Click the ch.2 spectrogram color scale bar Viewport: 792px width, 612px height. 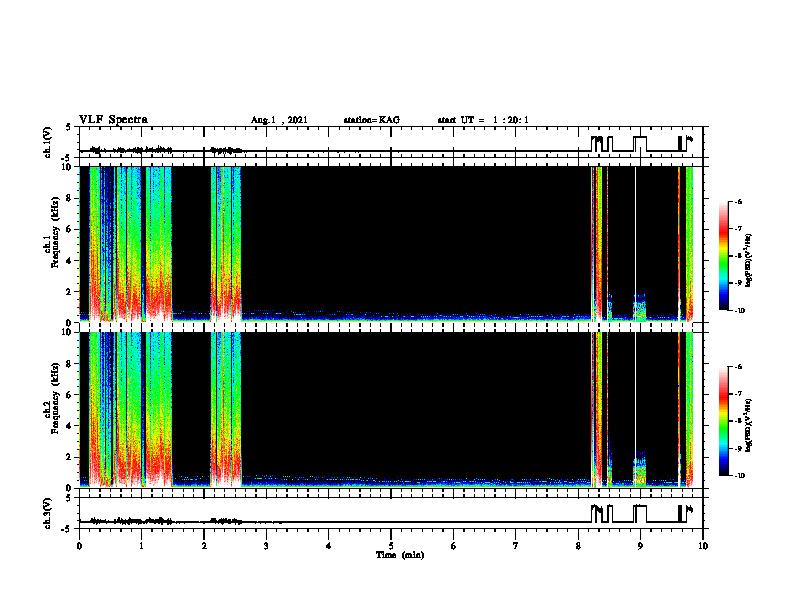click(724, 421)
